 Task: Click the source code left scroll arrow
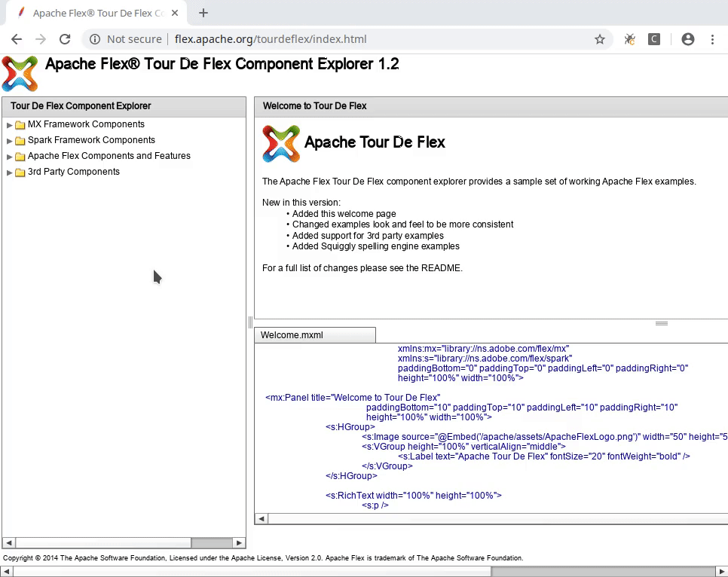(262, 518)
